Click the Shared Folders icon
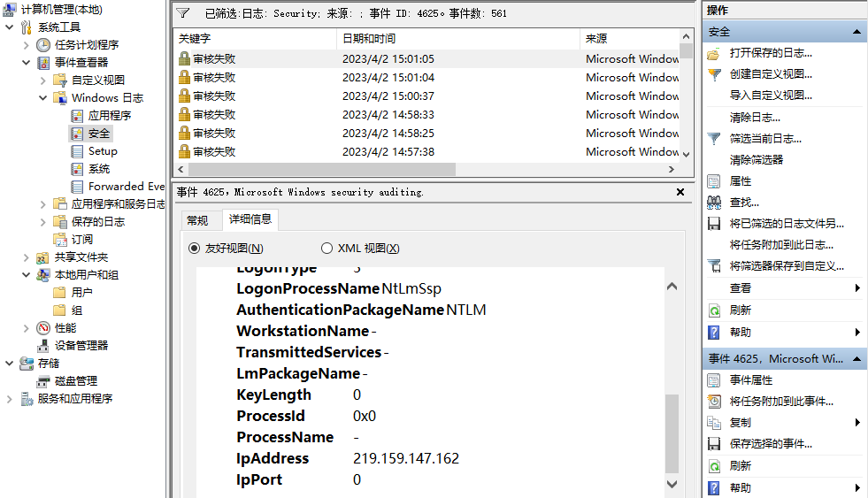868x498 pixels. pyautogui.click(x=43, y=257)
